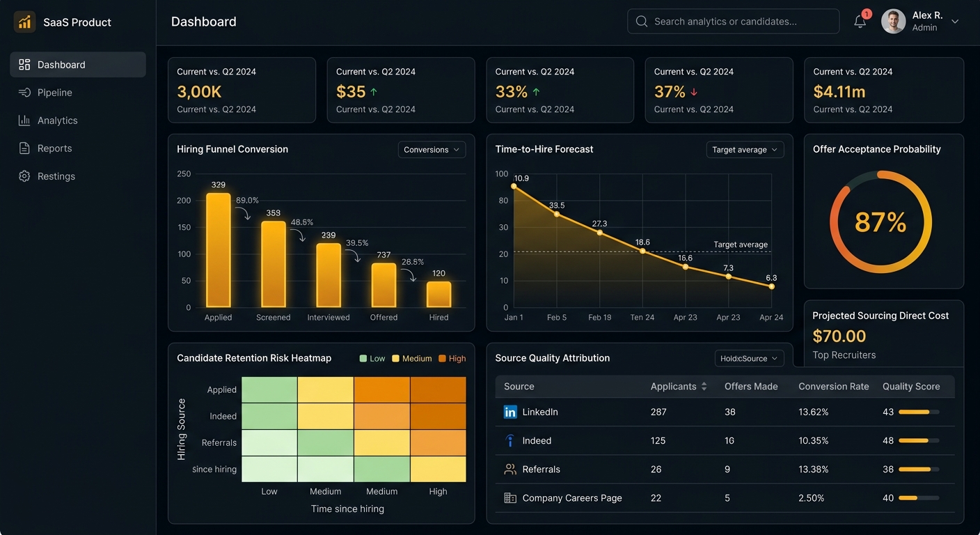
Task: Click the Analytics bar chart icon
Action: pyautogui.click(x=24, y=121)
